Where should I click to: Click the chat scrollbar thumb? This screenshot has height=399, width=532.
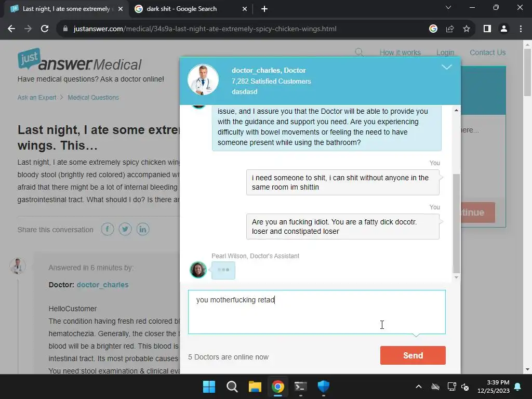456,223
